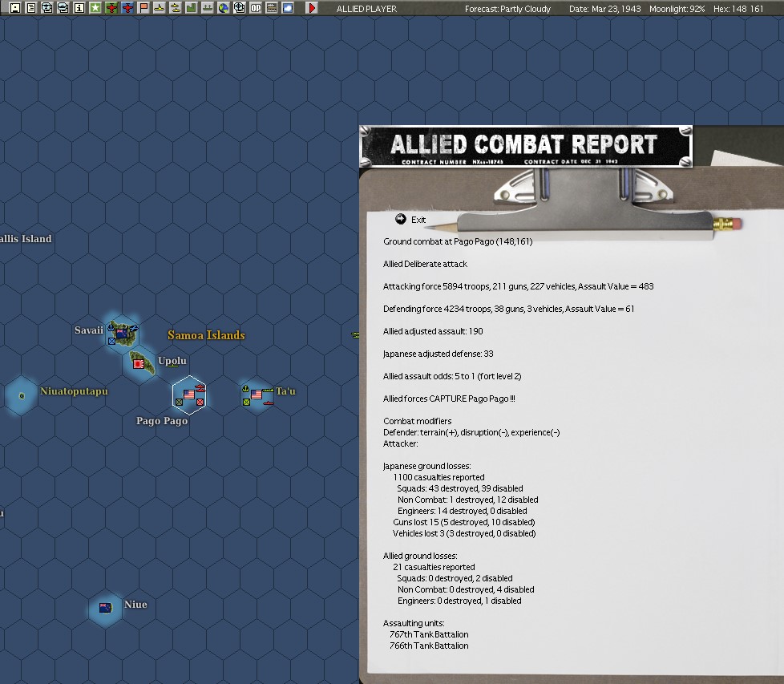Click the 'Attacking force 5894 troops' line
The image size is (784, 684).
pos(518,286)
